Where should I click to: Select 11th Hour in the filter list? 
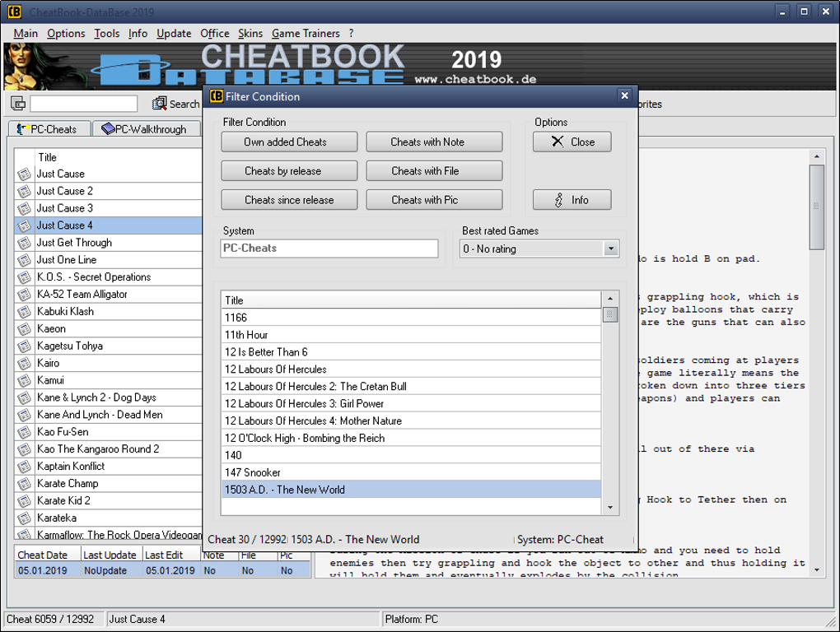[x=411, y=334]
